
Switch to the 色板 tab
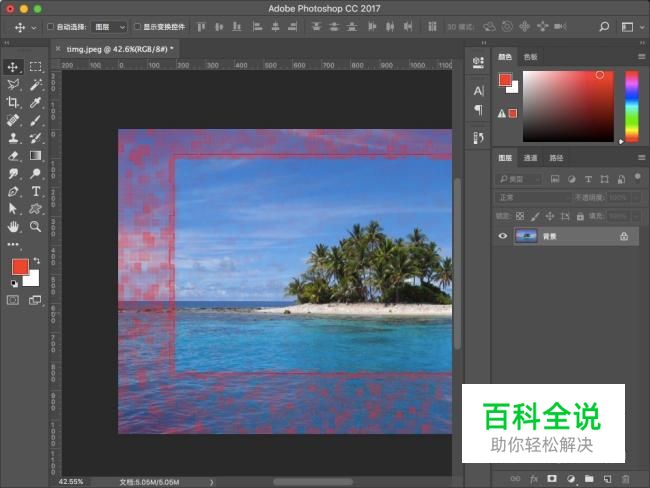click(530, 58)
